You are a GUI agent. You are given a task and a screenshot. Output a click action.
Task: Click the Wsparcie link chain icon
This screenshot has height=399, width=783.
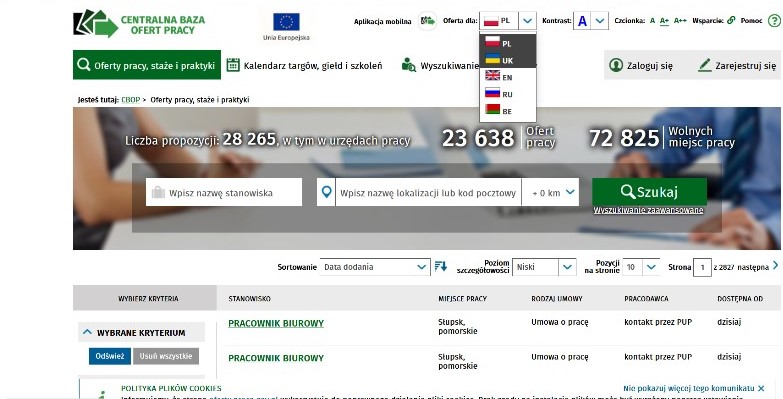[x=731, y=20]
